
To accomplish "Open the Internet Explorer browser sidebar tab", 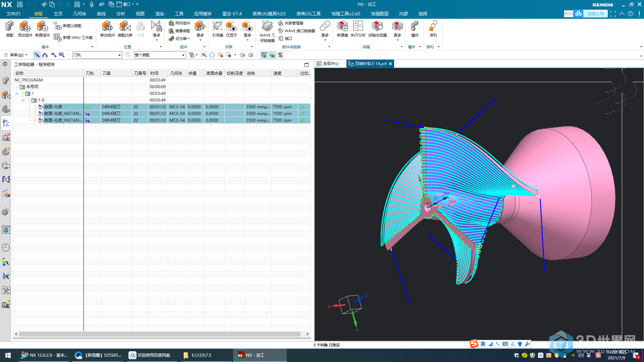I will [6, 230].
